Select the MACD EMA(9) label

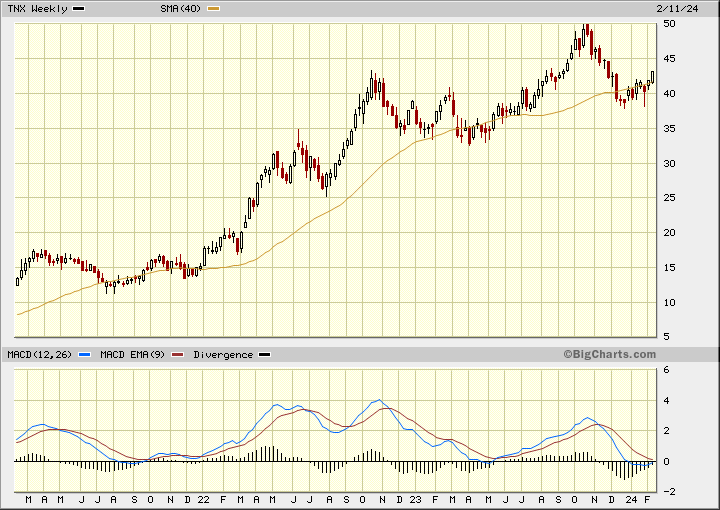[x=133, y=355]
